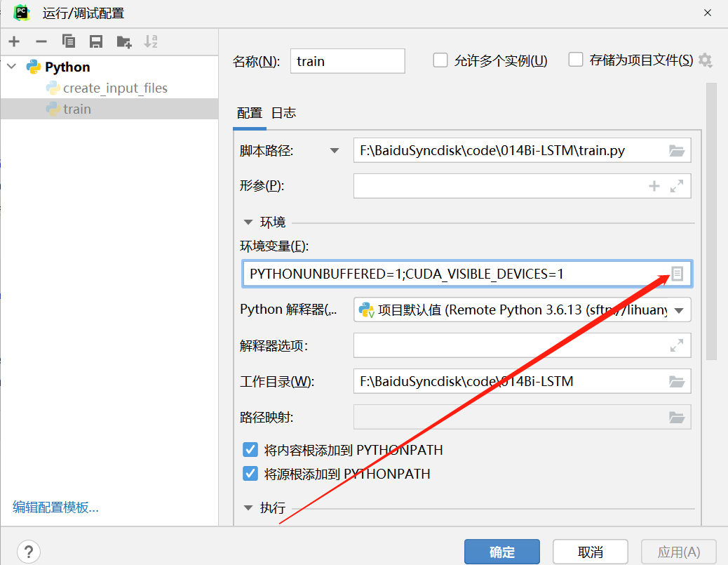Screen dimensions: 728x565
Task: Save configuration with the floppy icon
Action: (x=96, y=41)
